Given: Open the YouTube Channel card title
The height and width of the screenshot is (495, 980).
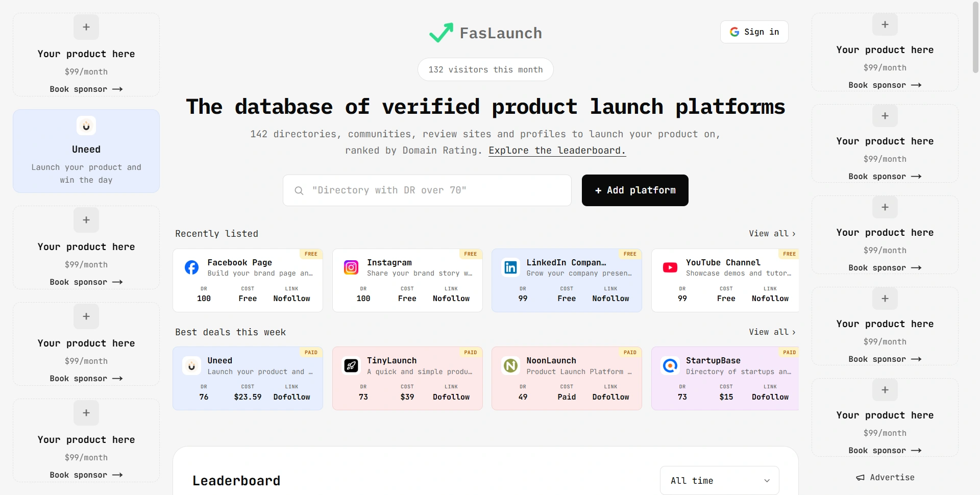Looking at the screenshot, I should [723, 262].
